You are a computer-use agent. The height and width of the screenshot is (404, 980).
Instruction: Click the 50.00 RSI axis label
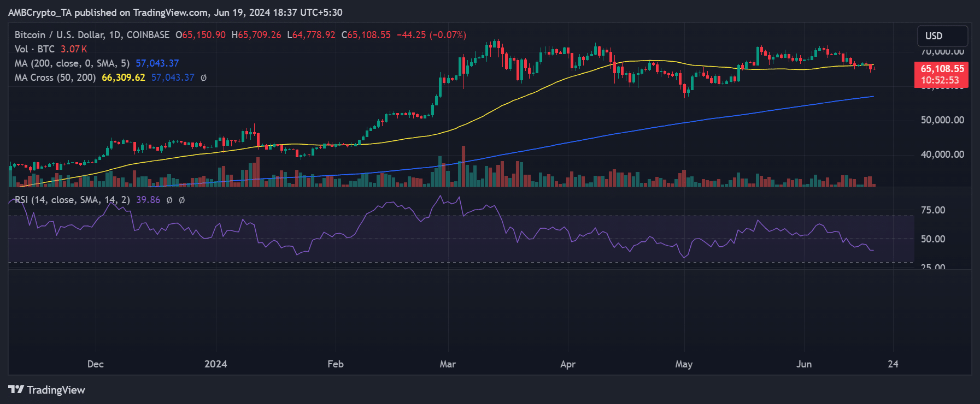(933, 239)
